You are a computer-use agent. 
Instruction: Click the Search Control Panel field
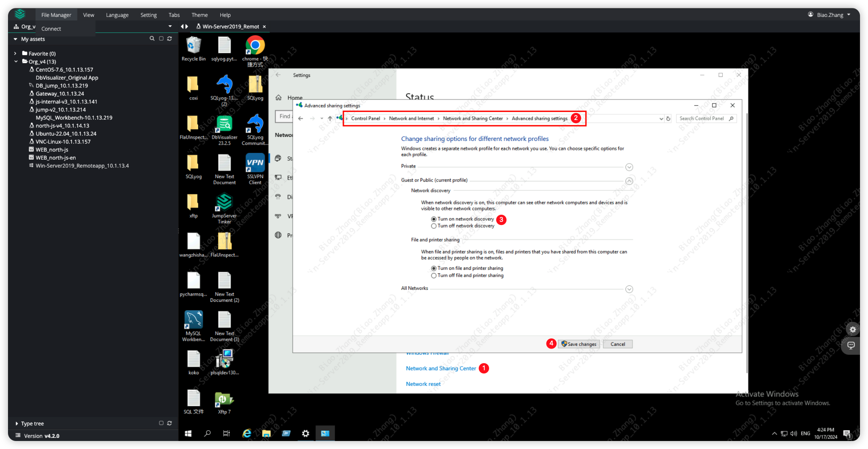[706, 119]
